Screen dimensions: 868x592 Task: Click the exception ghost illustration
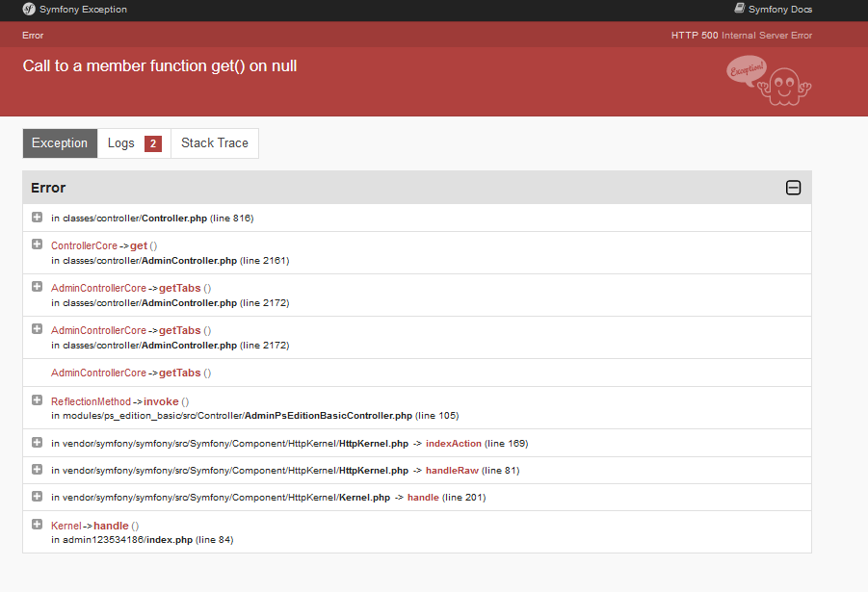(x=769, y=81)
